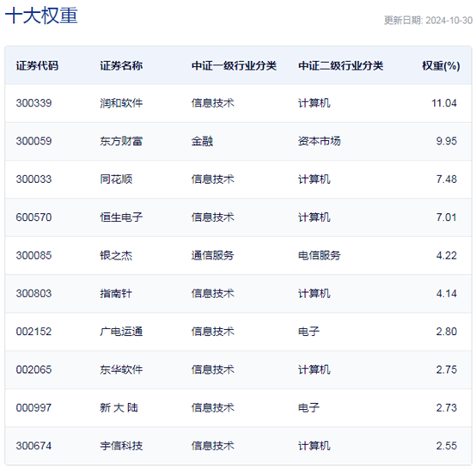Click the 东华软件 stock name
This screenshot has height=470, width=476.
tap(121, 369)
